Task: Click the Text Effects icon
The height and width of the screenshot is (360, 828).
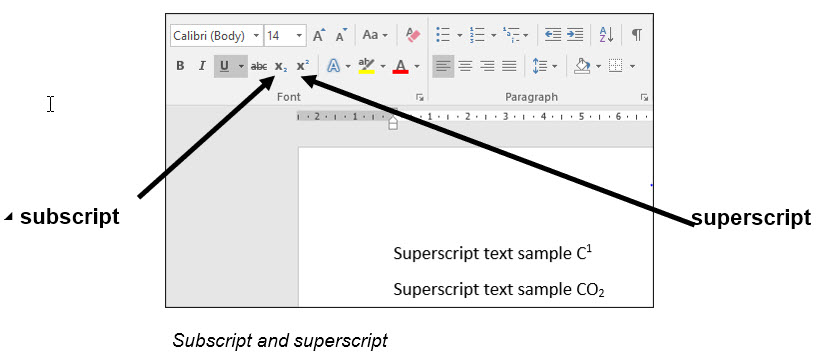Action: (x=333, y=66)
